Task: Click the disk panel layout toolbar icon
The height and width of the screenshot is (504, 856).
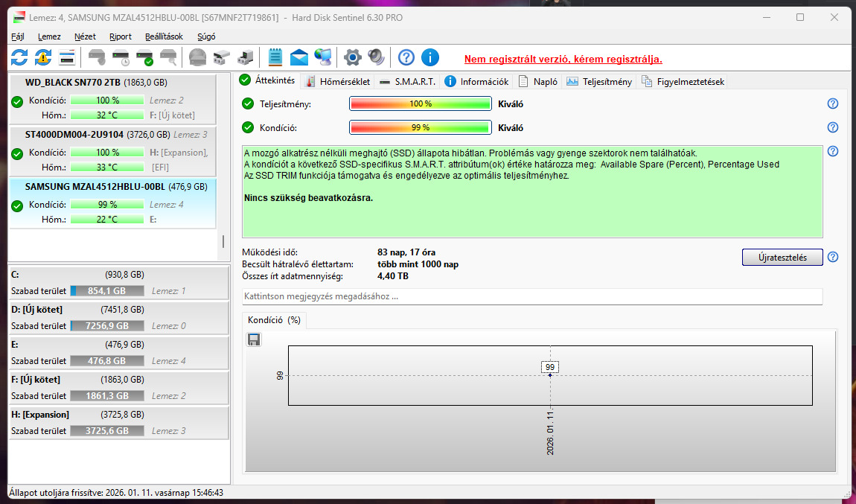Action: coord(66,57)
